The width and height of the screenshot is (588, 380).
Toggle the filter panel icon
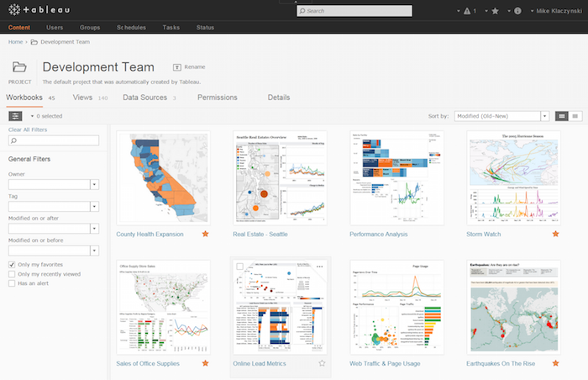click(x=15, y=116)
